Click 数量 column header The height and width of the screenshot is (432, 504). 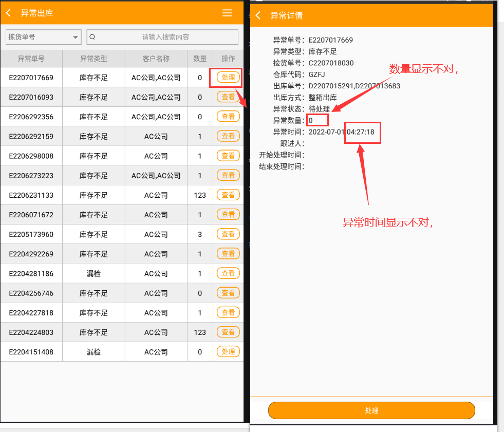(200, 59)
